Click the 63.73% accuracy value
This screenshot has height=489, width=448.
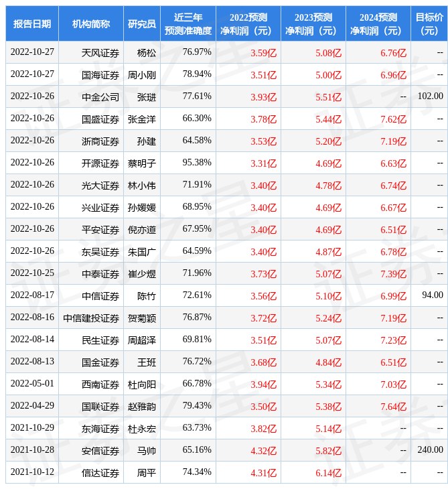click(197, 427)
